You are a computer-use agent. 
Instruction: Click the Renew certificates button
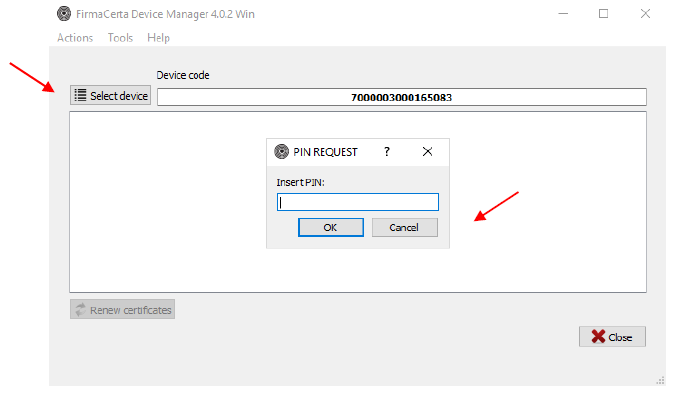pos(122,309)
